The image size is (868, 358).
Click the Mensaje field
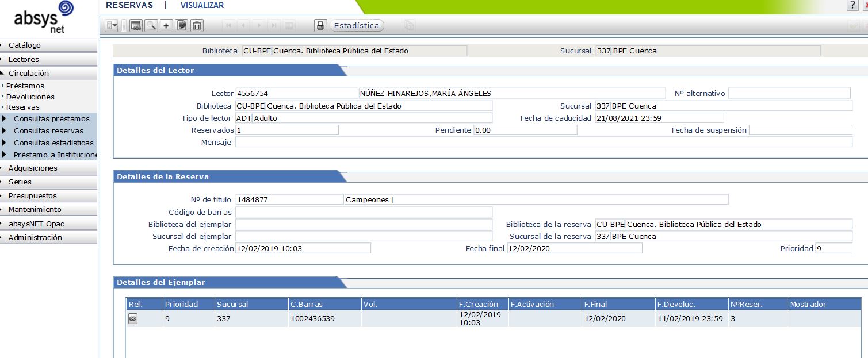[x=544, y=142]
